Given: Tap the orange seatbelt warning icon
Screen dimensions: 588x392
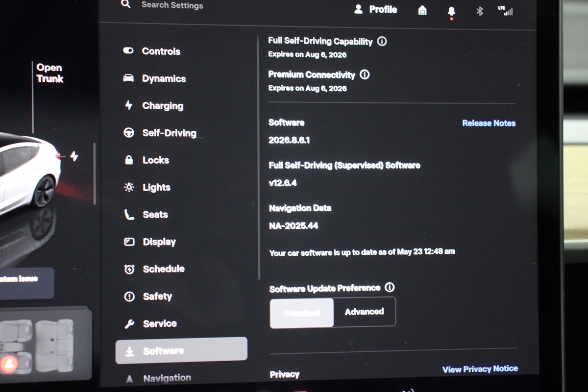Looking at the screenshot, I should [x=9, y=363].
